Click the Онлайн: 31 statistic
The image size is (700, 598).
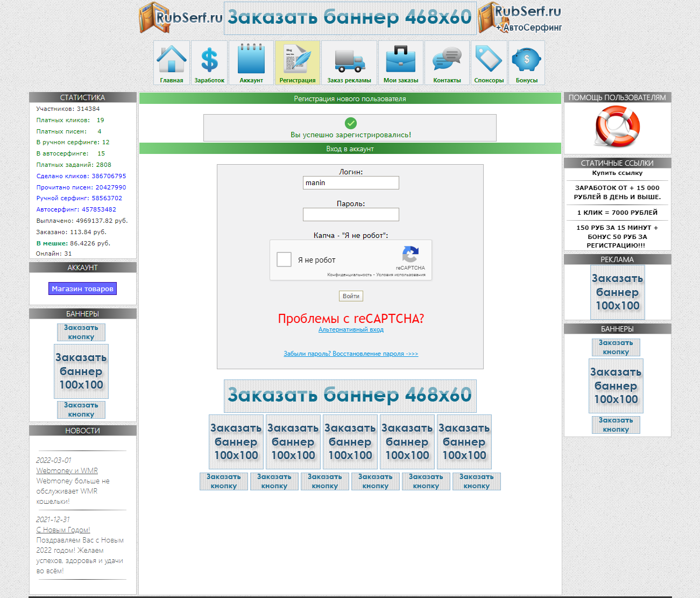pos(54,254)
